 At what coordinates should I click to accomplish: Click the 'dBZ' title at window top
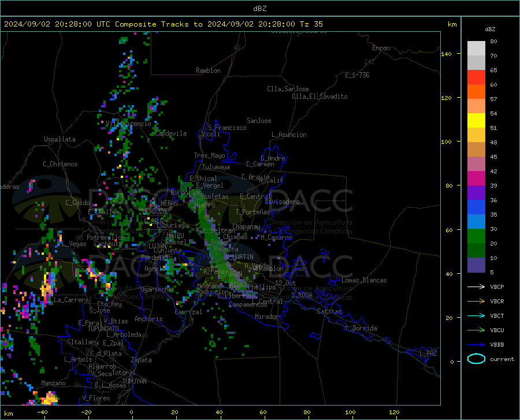(x=259, y=9)
